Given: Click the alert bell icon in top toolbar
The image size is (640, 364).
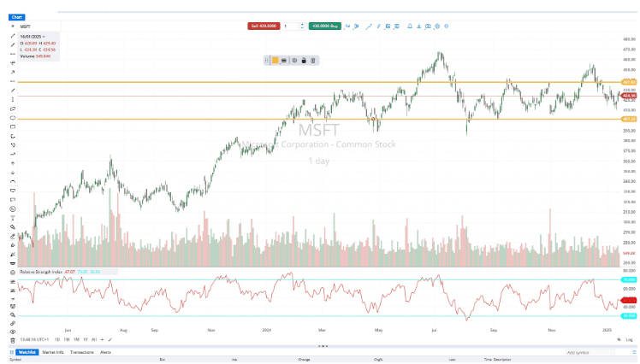Looking at the screenshot, I should pyautogui.click(x=409, y=26).
